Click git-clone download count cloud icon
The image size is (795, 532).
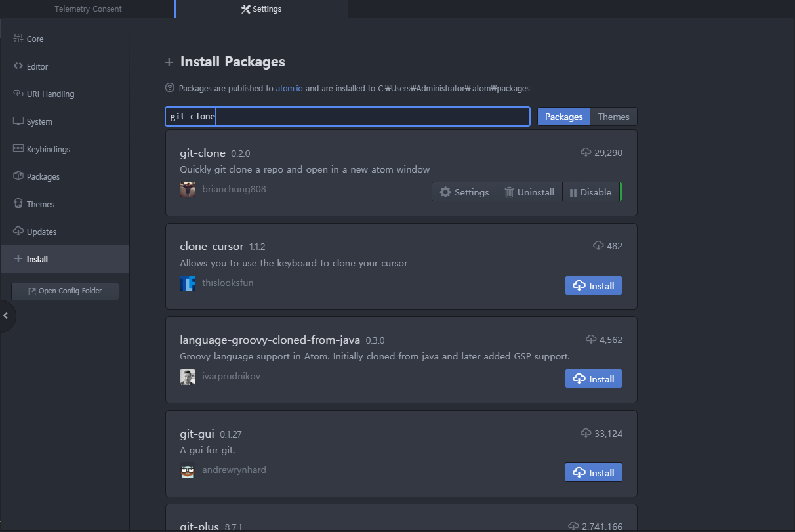[x=586, y=152]
